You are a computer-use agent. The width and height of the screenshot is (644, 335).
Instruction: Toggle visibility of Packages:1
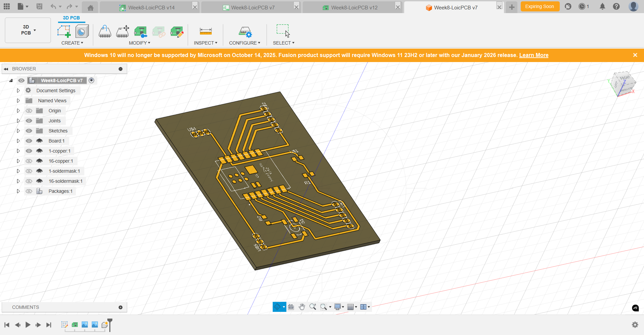point(29,191)
